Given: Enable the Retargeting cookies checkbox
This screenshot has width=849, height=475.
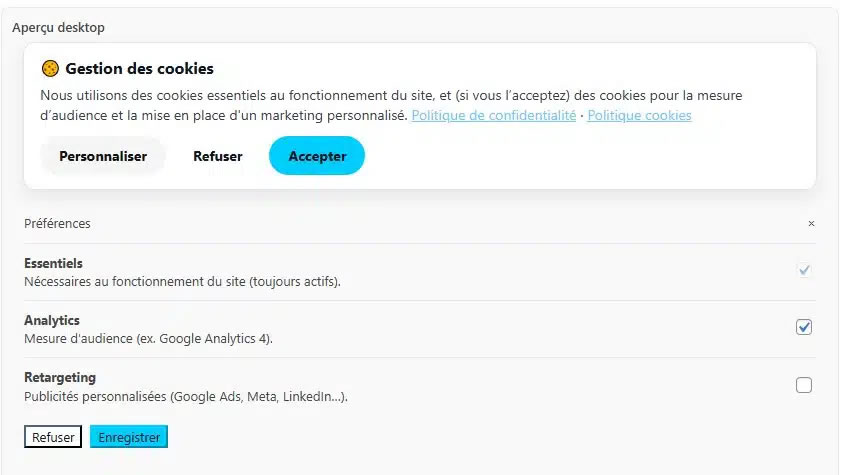Looking at the screenshot, I should tap(804, 385).
